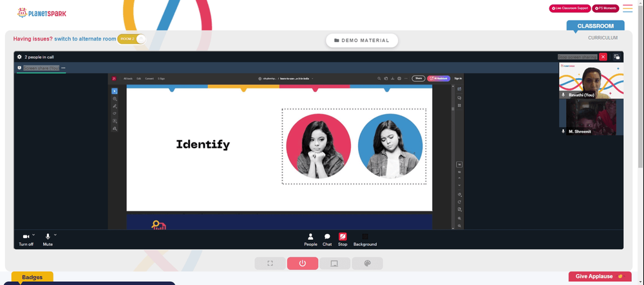Image resolution: width=644 pixels, height=285 pixels.
Task: Click the whiteboard screen icon button
Action: [335, 263]
